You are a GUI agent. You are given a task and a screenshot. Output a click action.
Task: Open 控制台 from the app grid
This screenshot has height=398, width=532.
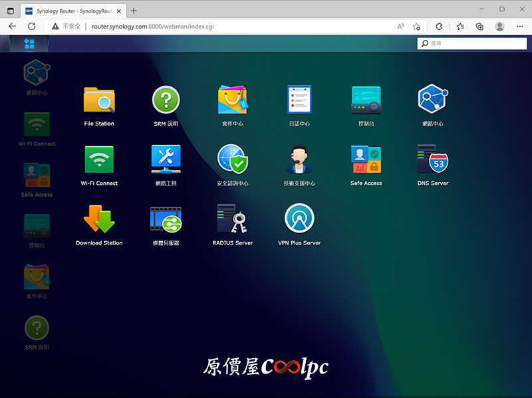(366, 106)
